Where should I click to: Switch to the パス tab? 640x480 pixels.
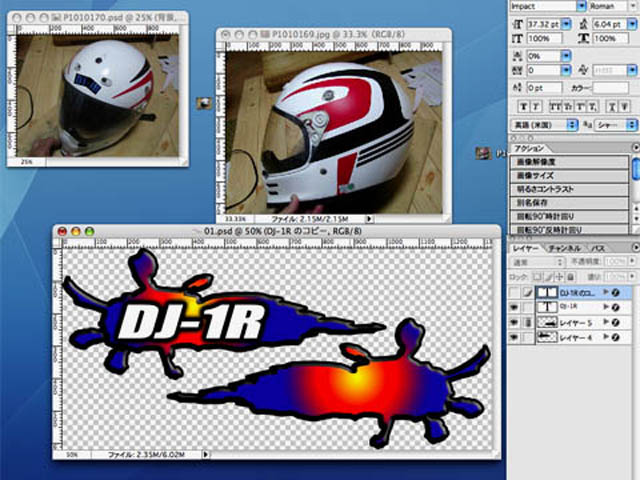coord(598,248)
